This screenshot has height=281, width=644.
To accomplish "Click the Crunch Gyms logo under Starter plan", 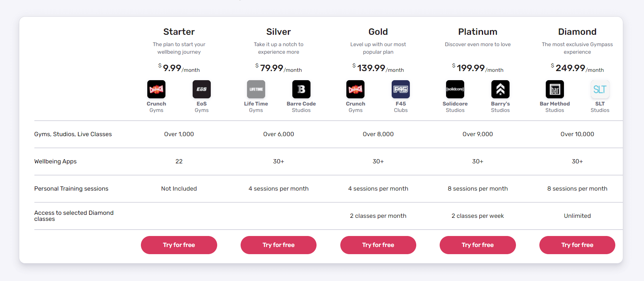I will 156,89.
